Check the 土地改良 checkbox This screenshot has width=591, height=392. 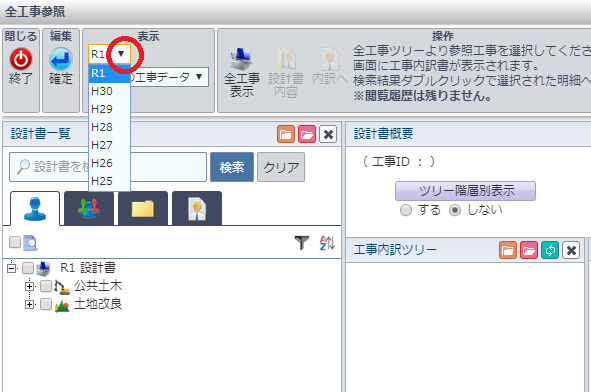(46, 304)
